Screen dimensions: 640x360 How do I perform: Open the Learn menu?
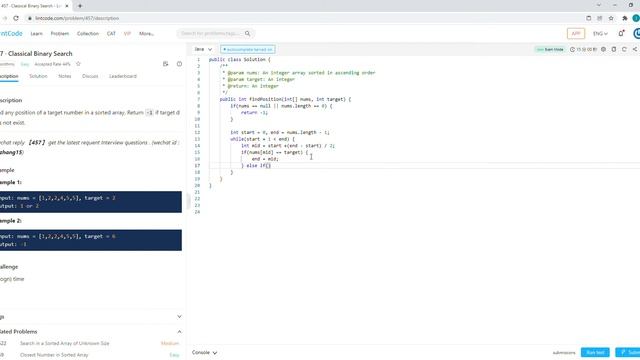[x=36, y=33]
